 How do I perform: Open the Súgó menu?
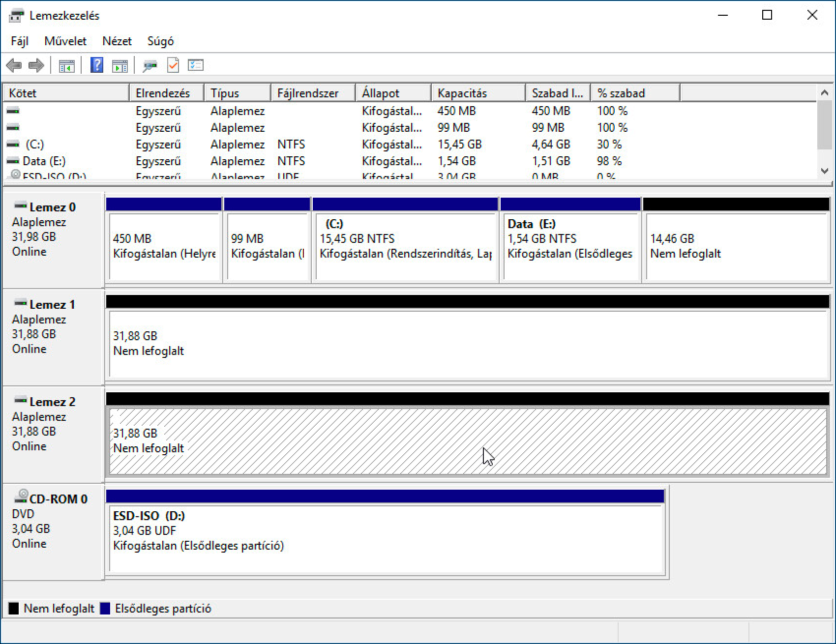[x=161, y=41]
